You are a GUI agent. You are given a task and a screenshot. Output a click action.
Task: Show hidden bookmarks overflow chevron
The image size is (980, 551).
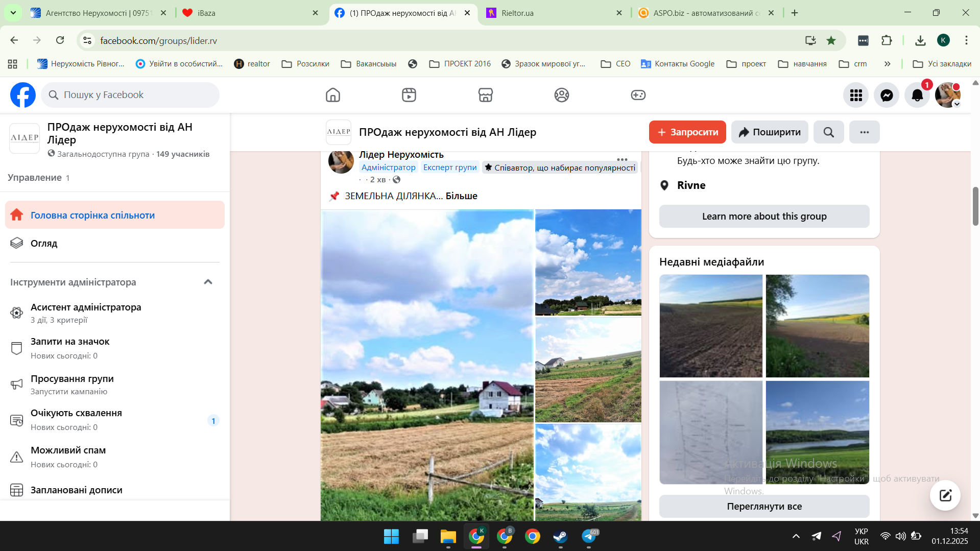pos(888,64)
